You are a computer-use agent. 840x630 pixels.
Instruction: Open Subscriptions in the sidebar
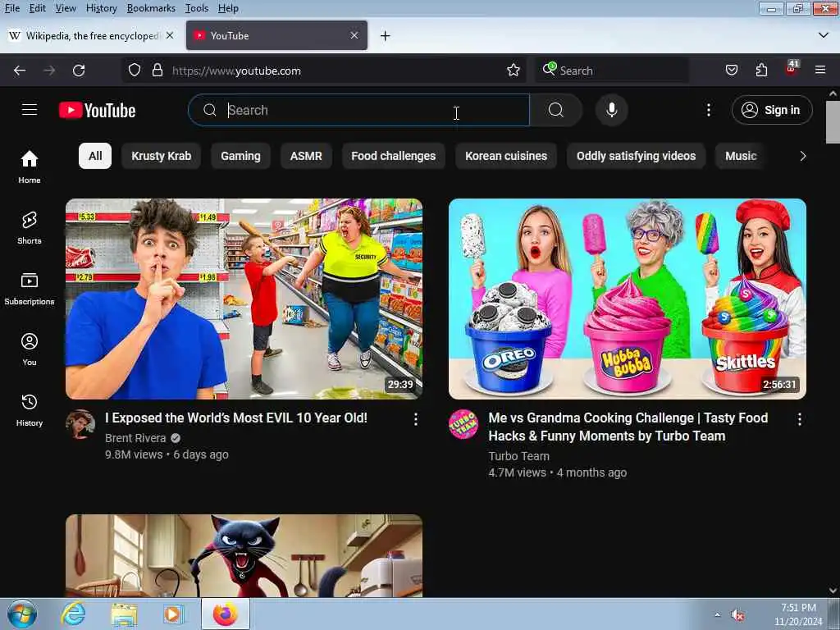point(30,289)
